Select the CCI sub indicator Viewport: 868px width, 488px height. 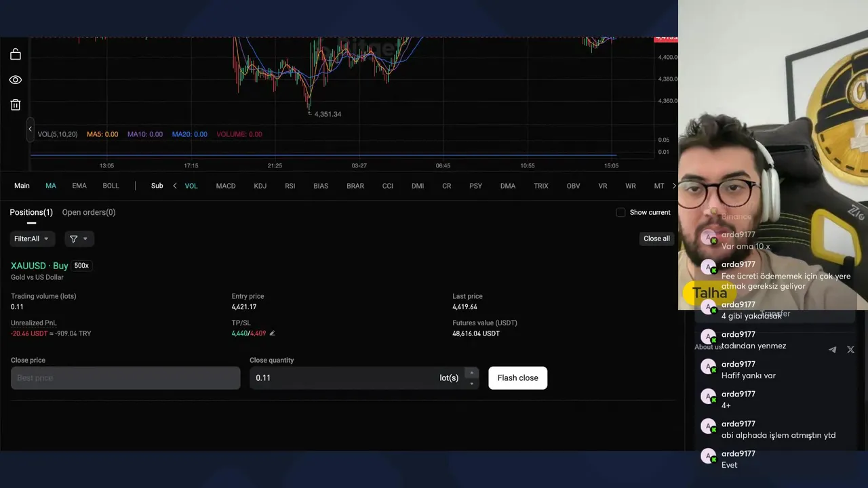point(388,186)
